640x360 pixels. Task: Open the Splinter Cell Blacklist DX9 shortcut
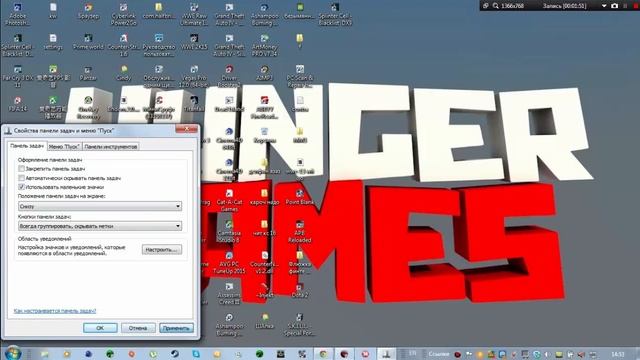coord(335,14)
